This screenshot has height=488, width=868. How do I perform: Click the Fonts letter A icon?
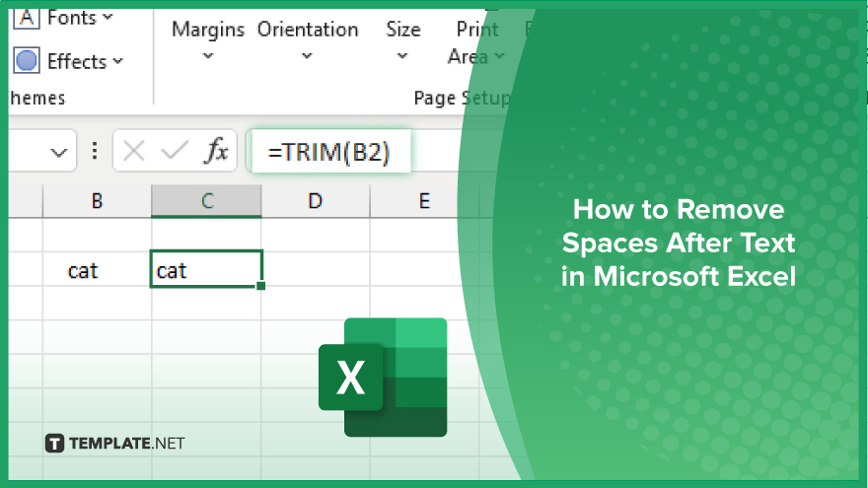[27, 18]
